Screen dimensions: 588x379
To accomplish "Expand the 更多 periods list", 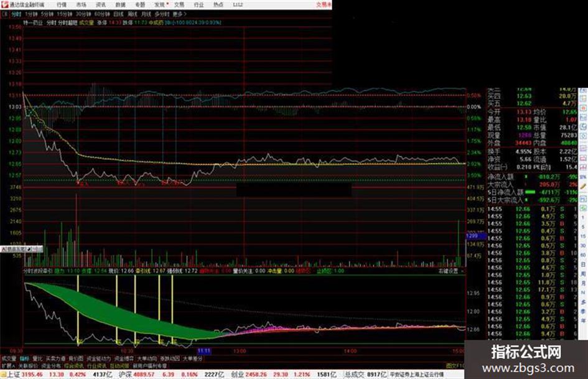I will (180, 14).
